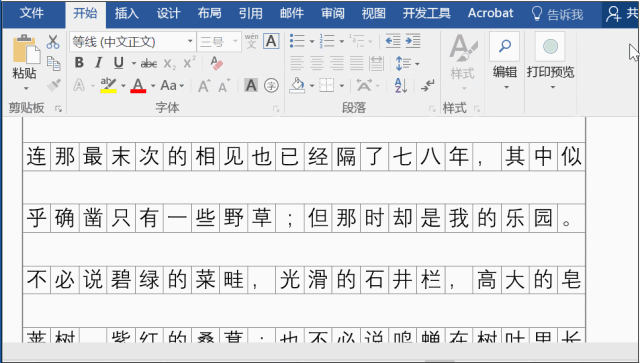Switch to the Acrobat tab
The image size is (640, 363).
pyautogui.click(x=491, y=13)
